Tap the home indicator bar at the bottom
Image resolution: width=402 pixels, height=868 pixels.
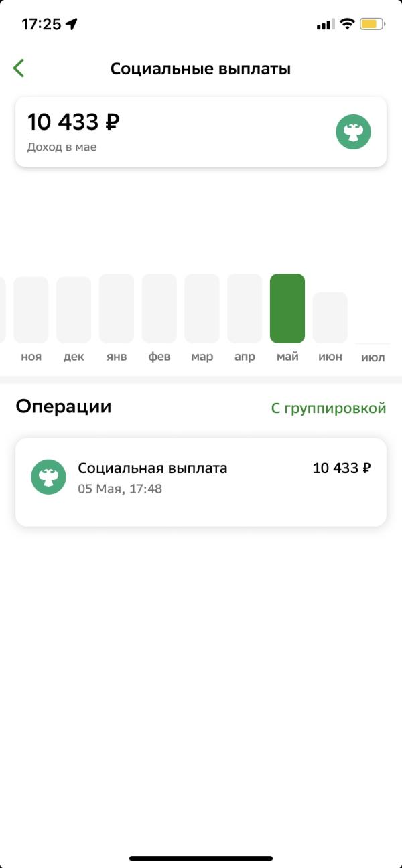pos(201,858)
